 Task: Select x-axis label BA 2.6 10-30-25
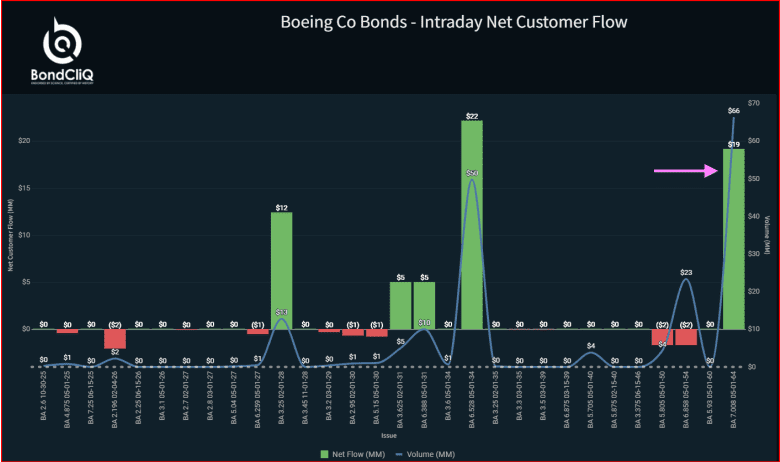click(43, 395)
